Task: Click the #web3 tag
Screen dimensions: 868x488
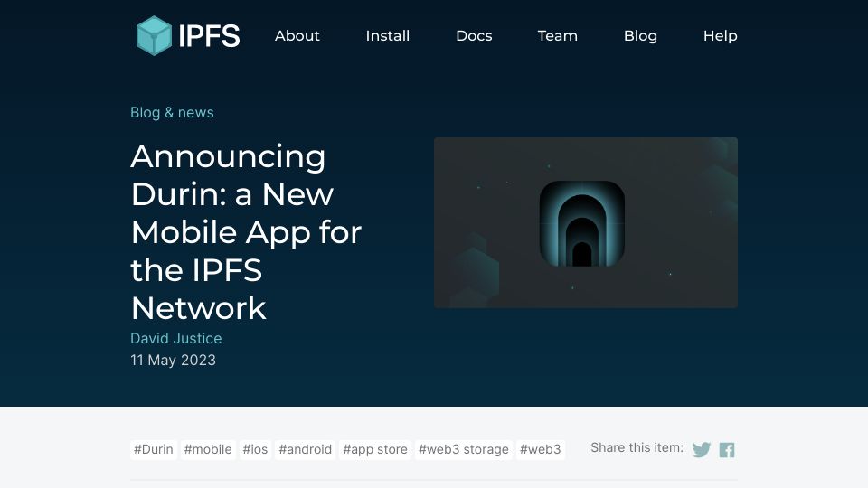Action: tap(541, 449)
